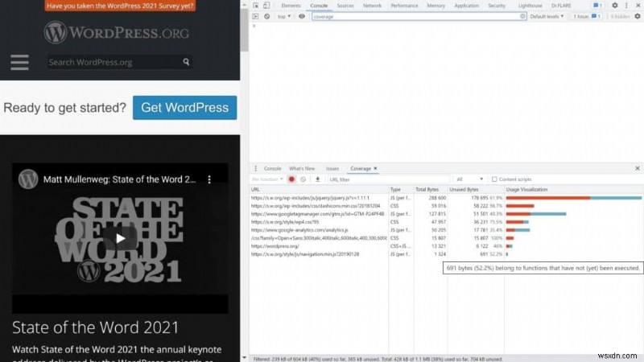Open the Per function coverage type dropdown

267,179
